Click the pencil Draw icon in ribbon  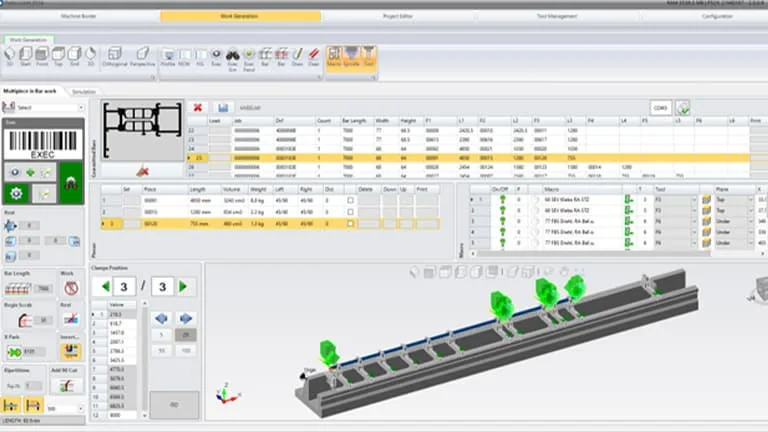pos(298,55)
